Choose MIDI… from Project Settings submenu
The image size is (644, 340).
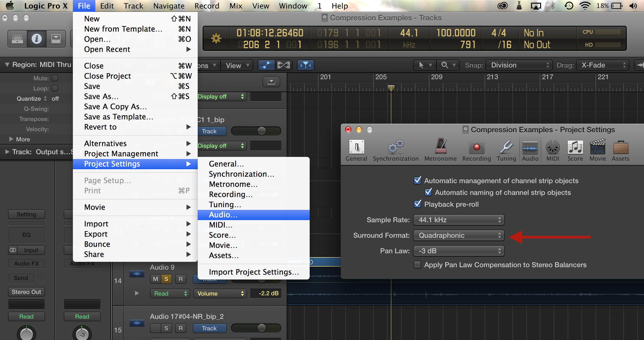(x=220, y=225)
